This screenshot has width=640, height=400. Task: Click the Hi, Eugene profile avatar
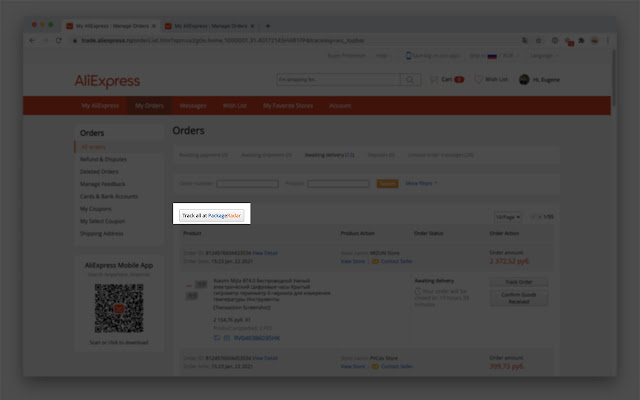tap(524, 80)
